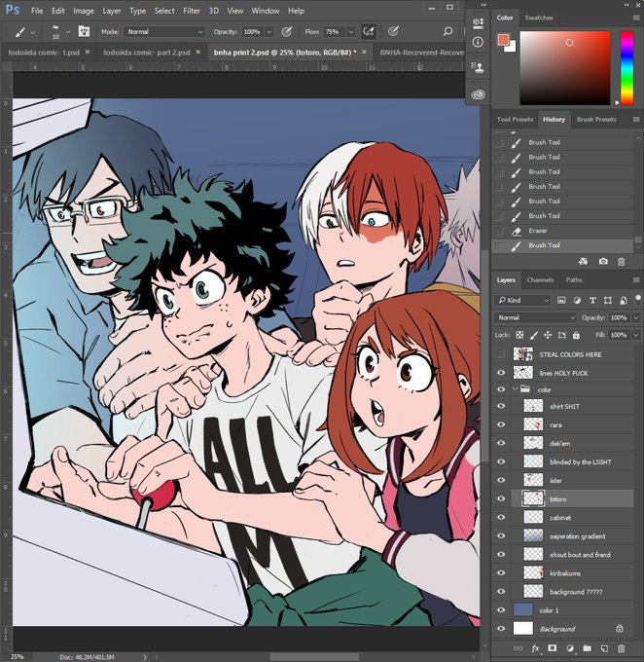644x662 pixels.
Task: Open the Clone Source panel icon
Action: click(478, 67)
